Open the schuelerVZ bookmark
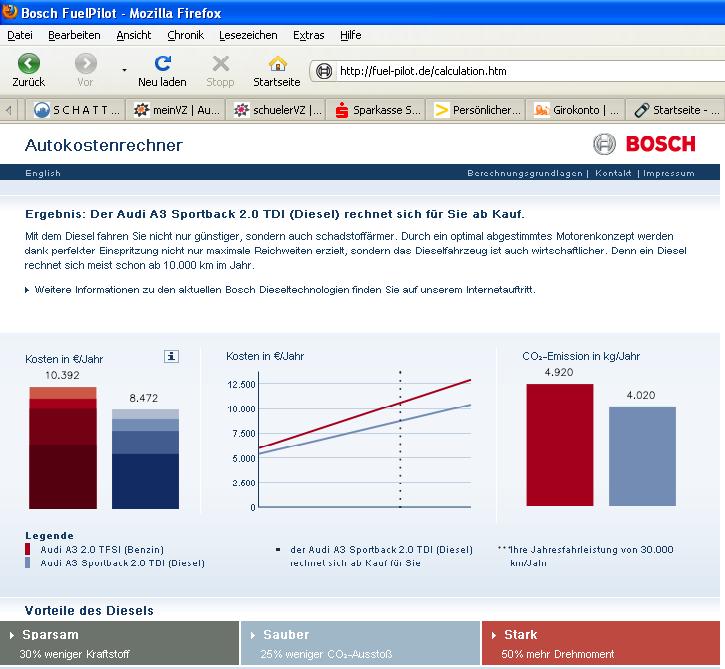This screenshot has height=669, width=725. pyautogui.click(x=276, y=110)
